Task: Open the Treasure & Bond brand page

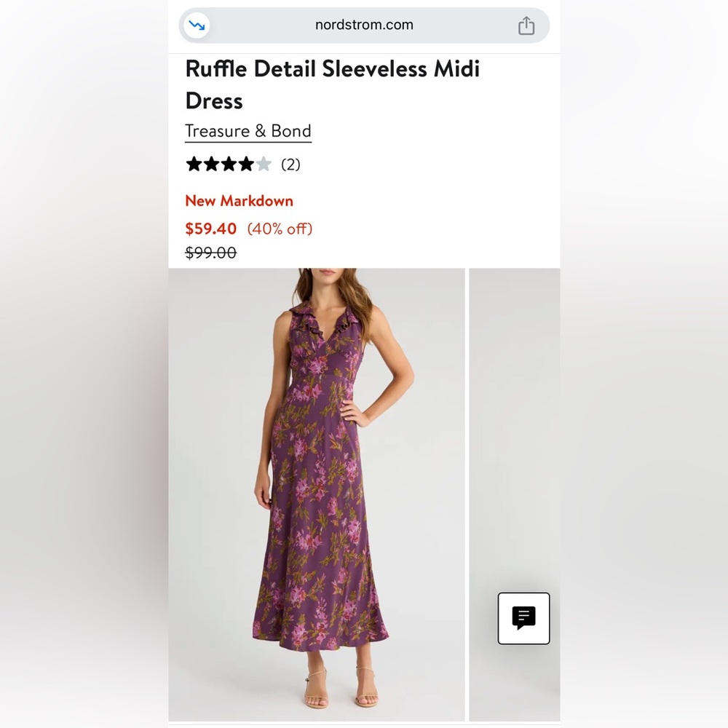Action: (248, 131)
